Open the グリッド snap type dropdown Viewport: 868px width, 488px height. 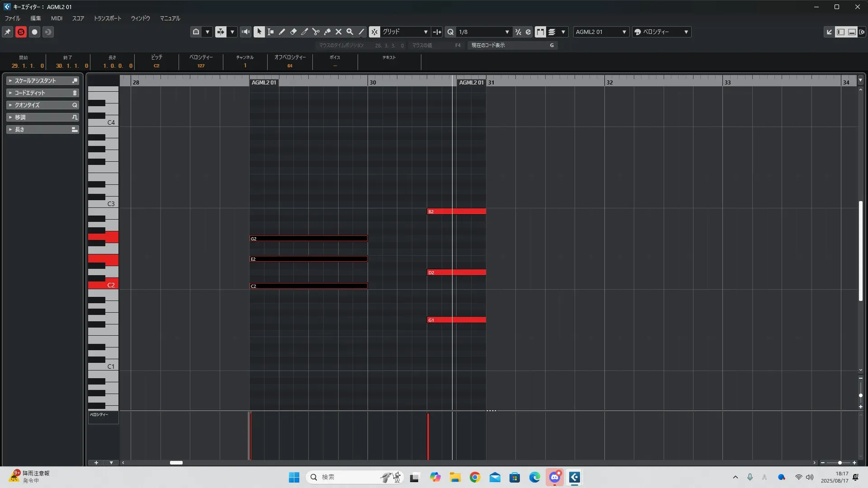click(405, 32)
